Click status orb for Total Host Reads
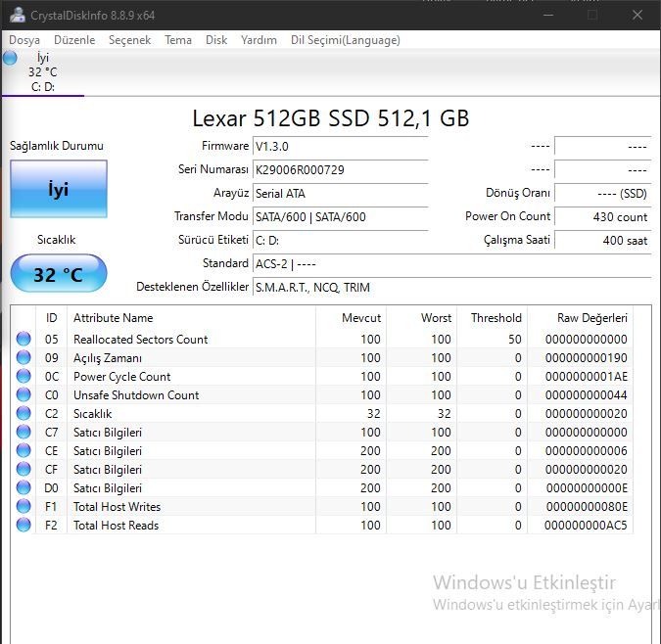 click(x=24, y=525)
